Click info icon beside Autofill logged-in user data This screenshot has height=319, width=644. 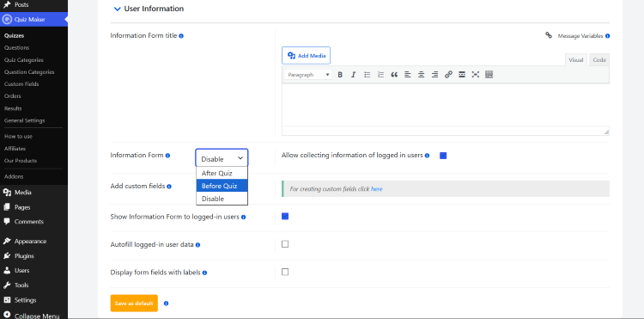(197, 245)
